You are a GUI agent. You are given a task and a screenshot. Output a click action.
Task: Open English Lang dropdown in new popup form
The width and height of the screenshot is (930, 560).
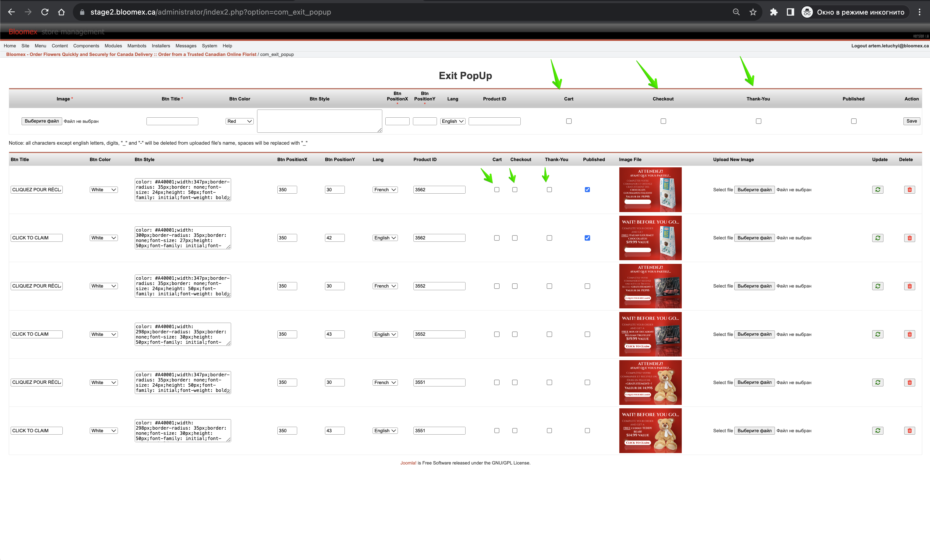452,121
